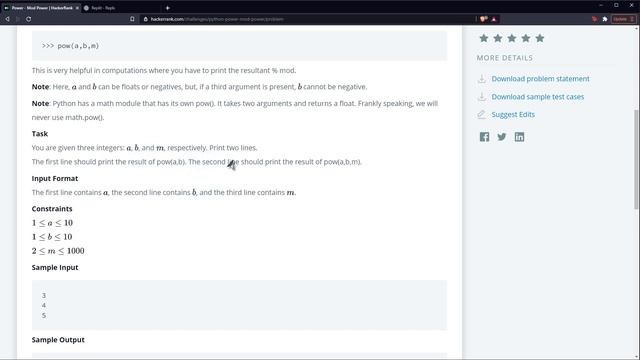
Task: Open the Brave Shields icon
Action: pyautogui.click(x=484, y=19)
